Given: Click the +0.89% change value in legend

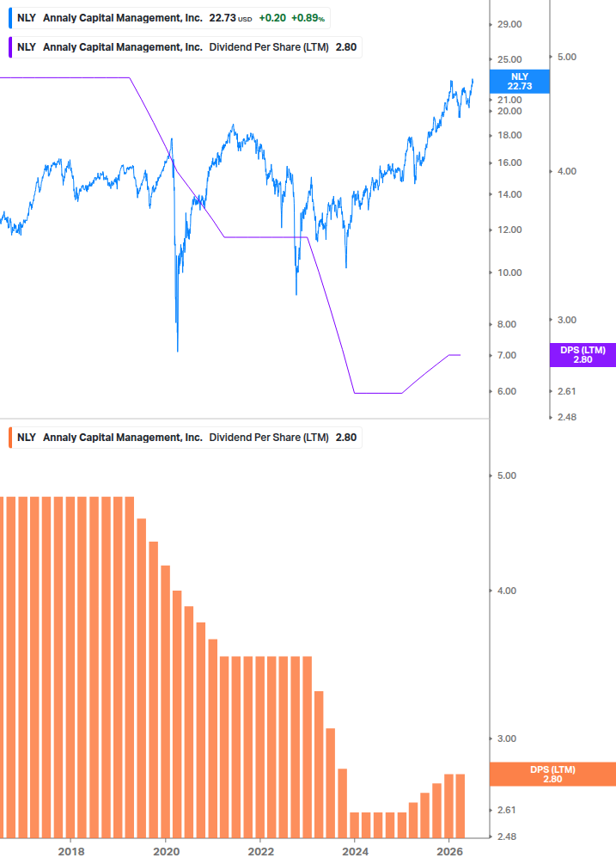Looking at the screenshot, I should pos(308,18).
